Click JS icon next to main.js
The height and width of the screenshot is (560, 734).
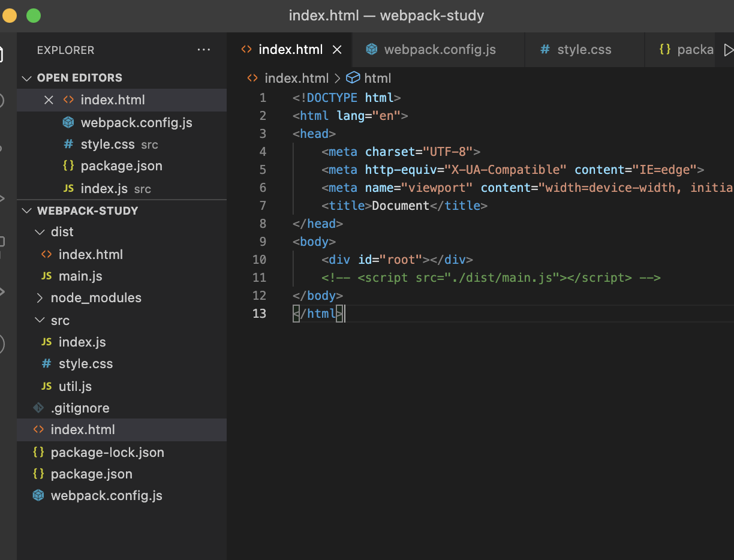click(46, 276)
